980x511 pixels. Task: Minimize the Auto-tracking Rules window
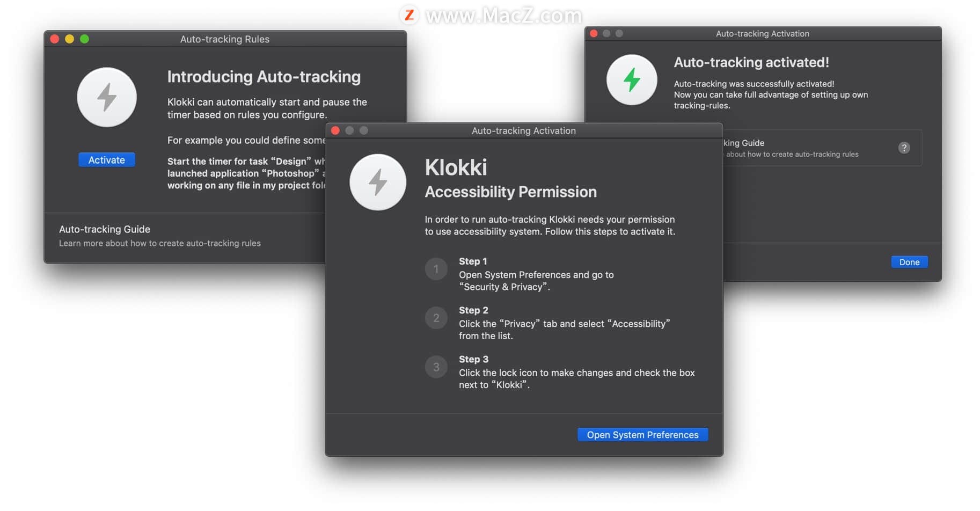[x=69, y=39]
